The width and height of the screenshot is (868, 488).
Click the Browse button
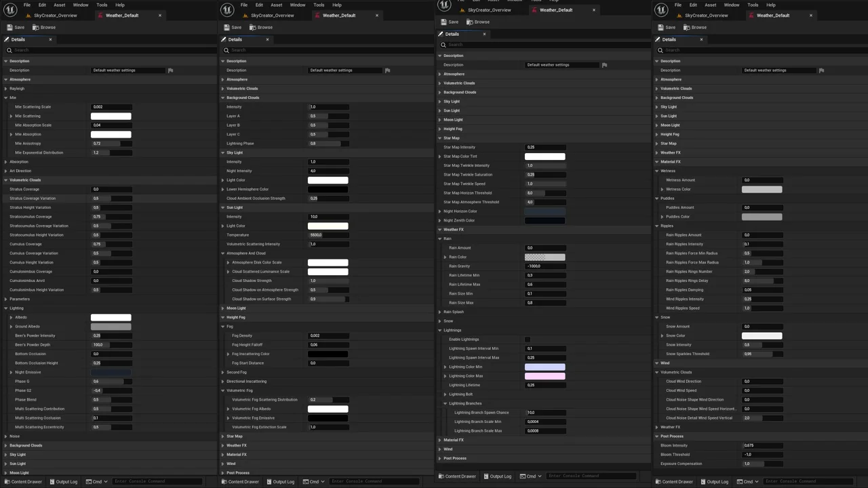(481, 22)
